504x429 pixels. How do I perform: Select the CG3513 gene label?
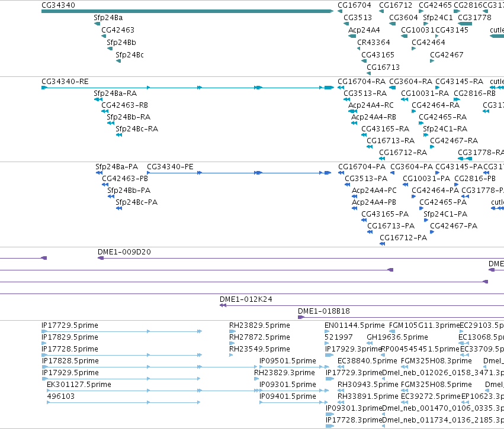coord(358,18)
